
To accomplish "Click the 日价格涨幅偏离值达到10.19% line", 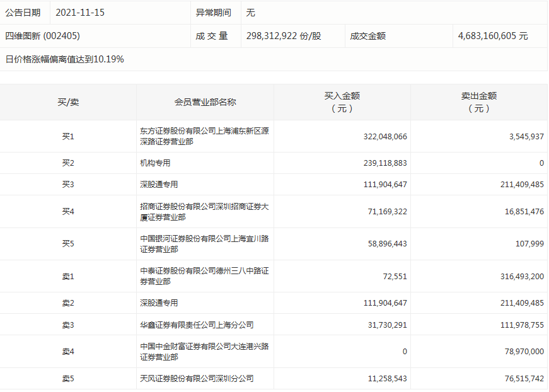I will click(x=64, y=59).
